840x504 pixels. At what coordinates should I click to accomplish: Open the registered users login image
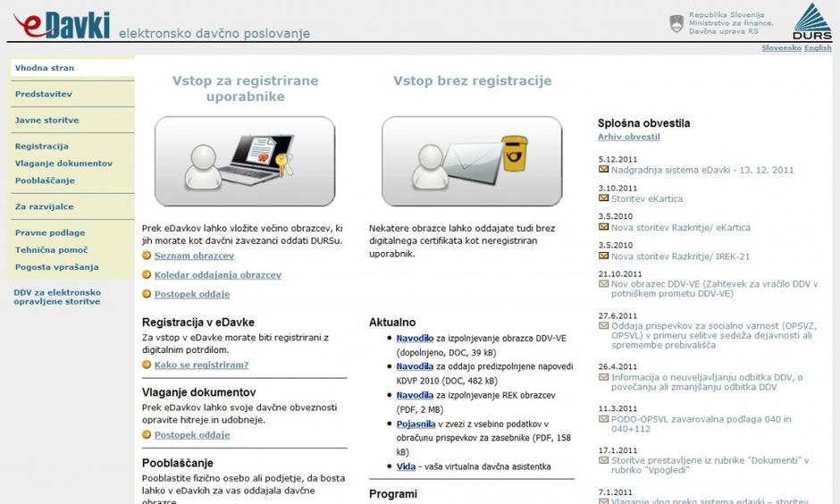point(245,161)
